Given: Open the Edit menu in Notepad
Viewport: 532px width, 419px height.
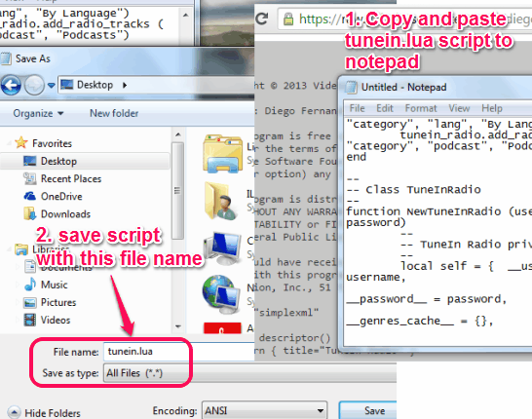Looking at the screenshot, I should (x=385, y=108).
